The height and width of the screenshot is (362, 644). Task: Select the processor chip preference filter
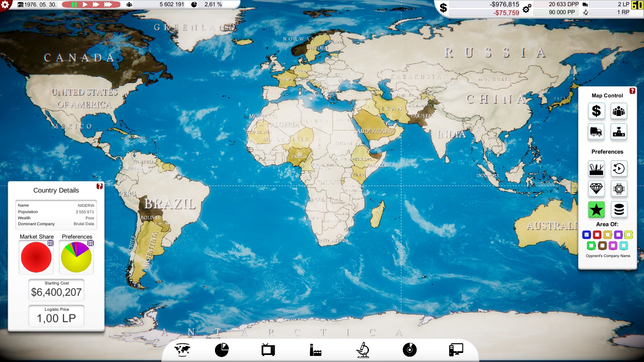pos(619,189)
